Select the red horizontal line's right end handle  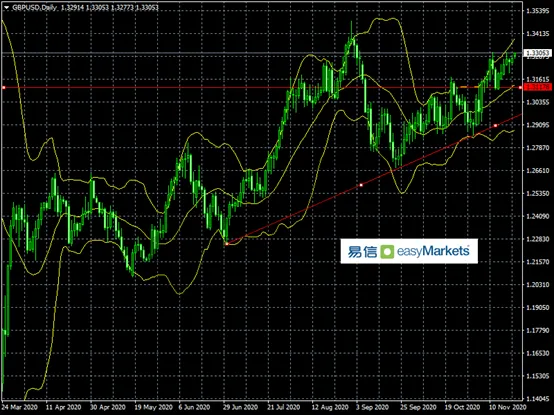(x=520, y=87)
